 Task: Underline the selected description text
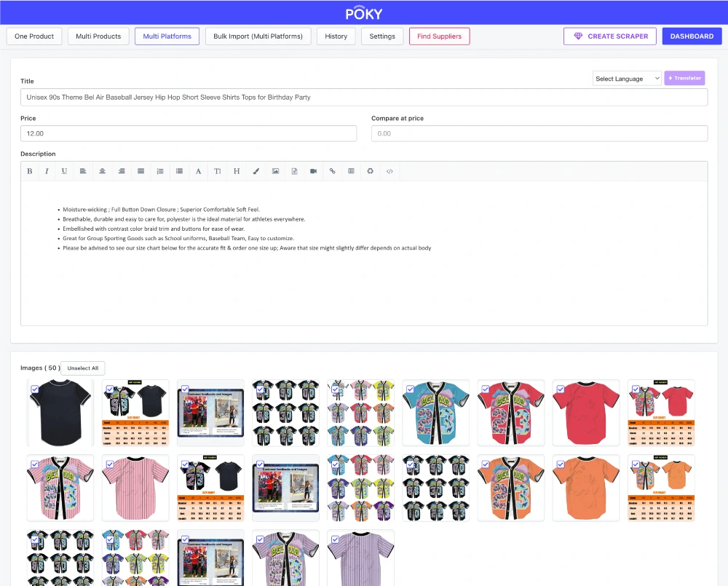point(64,171)
